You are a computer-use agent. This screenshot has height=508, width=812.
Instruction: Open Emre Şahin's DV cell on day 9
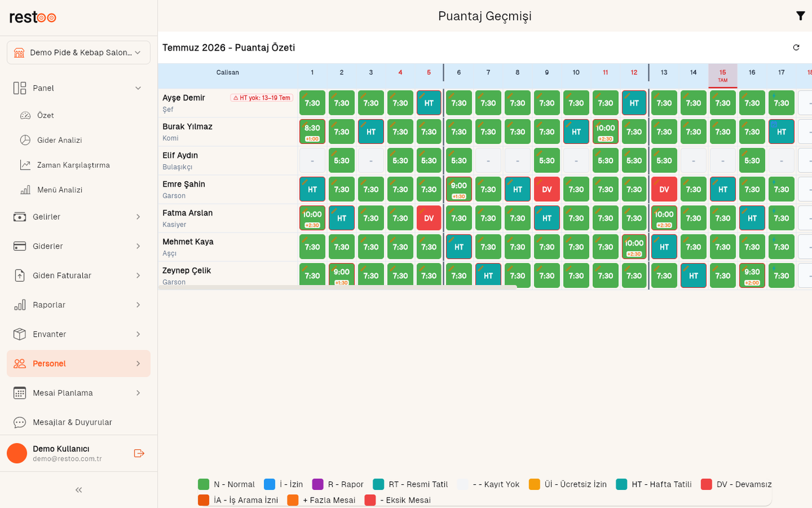[x=546, y=190]
